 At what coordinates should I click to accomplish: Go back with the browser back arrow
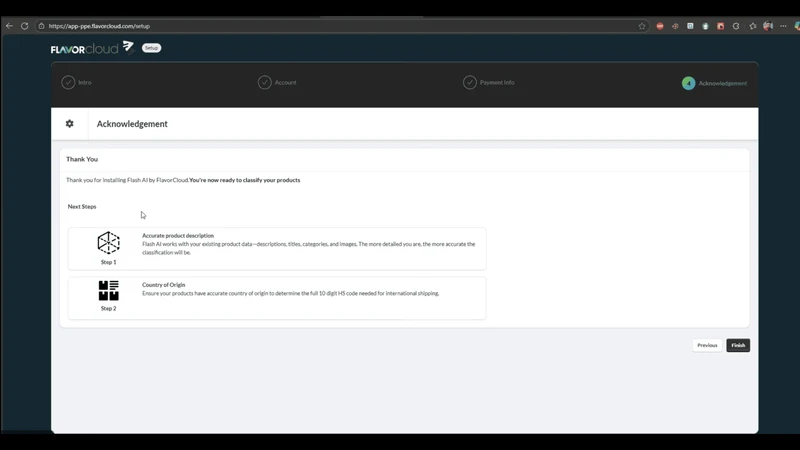(x=9, y=26)
